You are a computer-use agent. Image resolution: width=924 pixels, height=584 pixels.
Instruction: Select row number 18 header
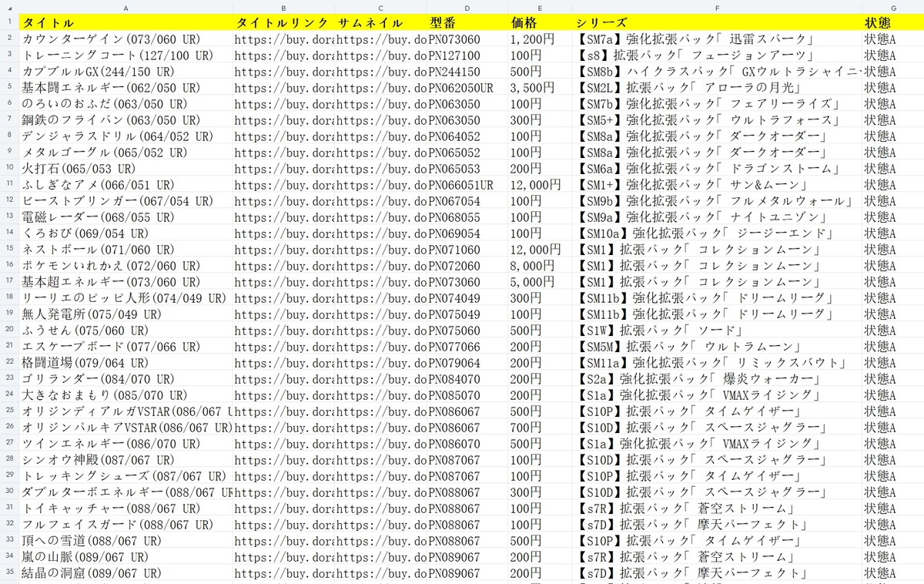[9, 297]
